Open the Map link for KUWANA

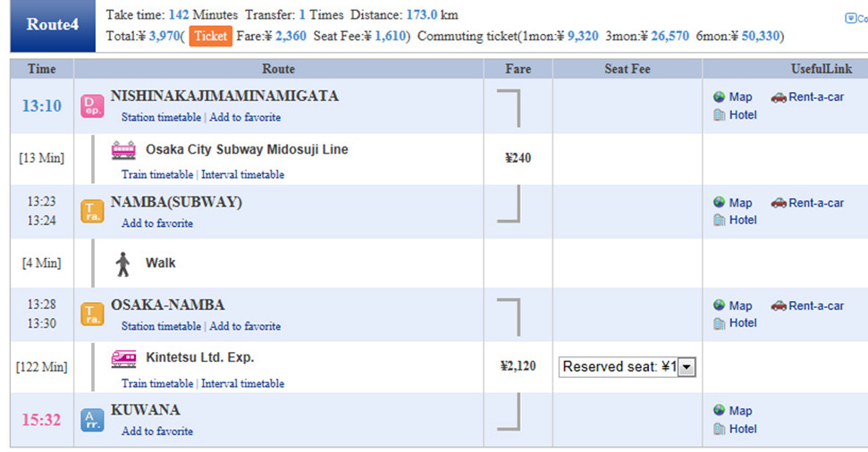pyautogui.click(x=740, y=411)
